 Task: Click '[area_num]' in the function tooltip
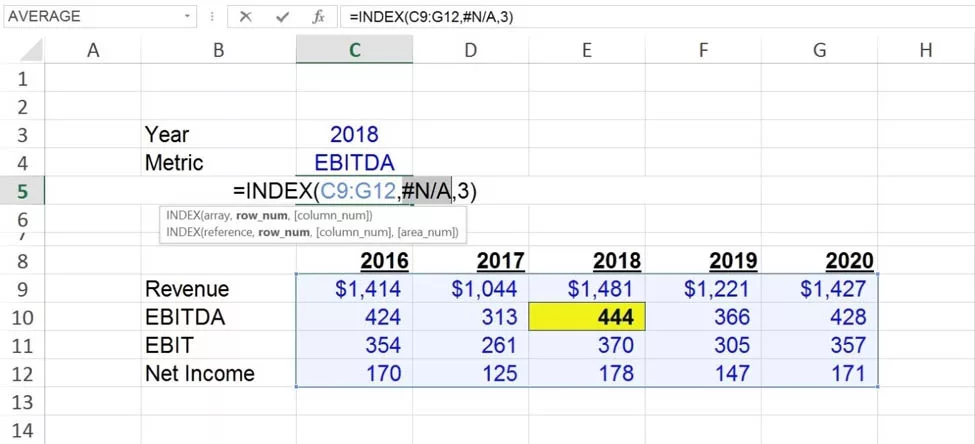pyautogui.click(x=426, y=232)
